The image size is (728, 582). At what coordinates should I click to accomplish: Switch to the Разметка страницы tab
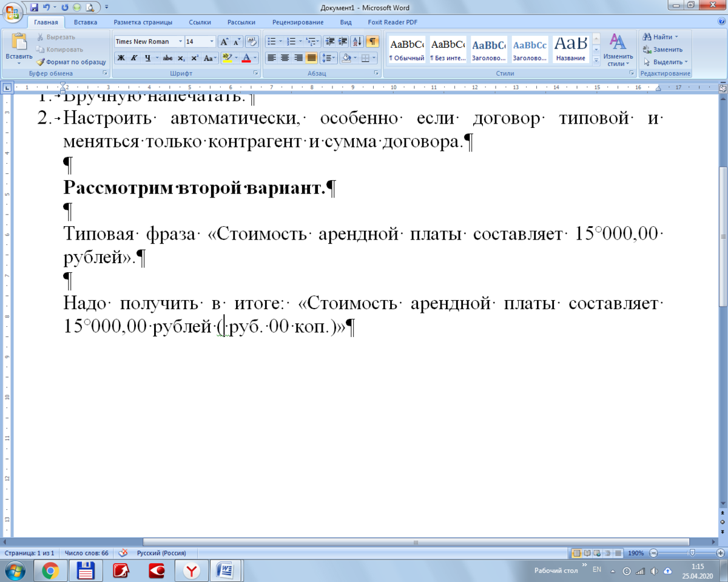click(143, 22)
